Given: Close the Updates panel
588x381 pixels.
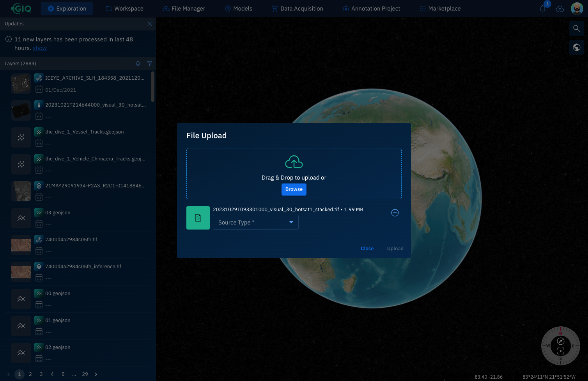Looking at the screenshot, I should [x=150, y=24].
